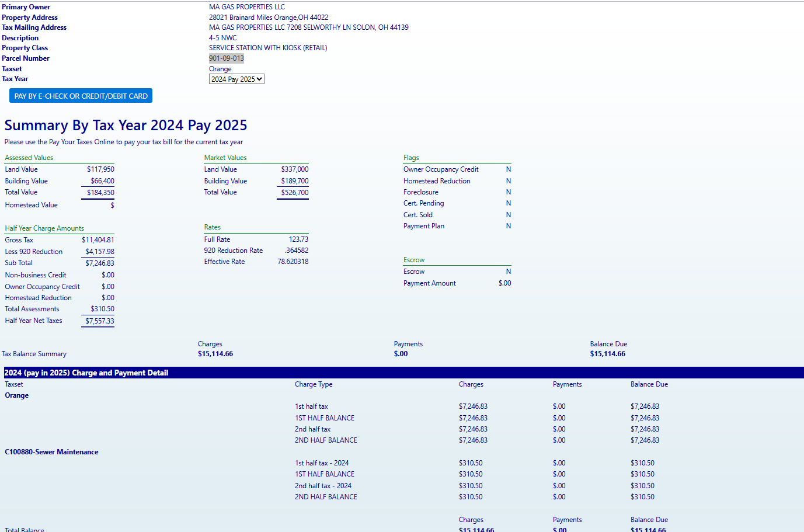
Task: Select market total value $526,700
Action: [295, 193]
